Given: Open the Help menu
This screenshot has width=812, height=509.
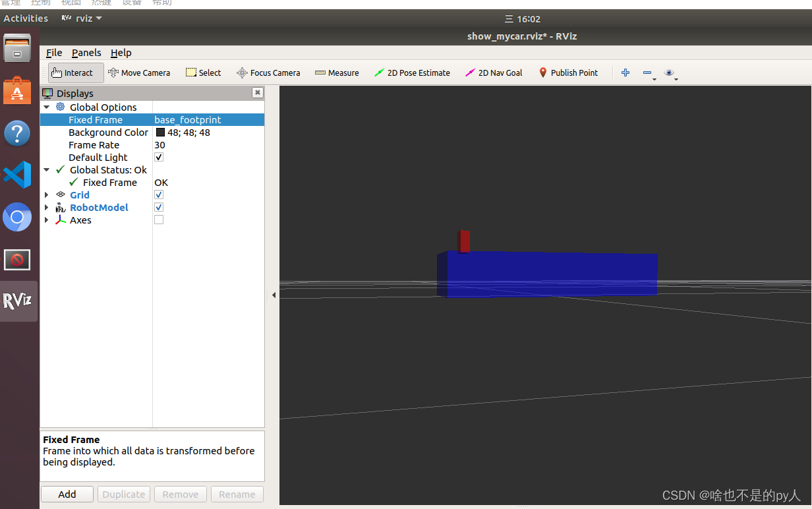Looking at the screenshot, I should click(x=121, y=53).
